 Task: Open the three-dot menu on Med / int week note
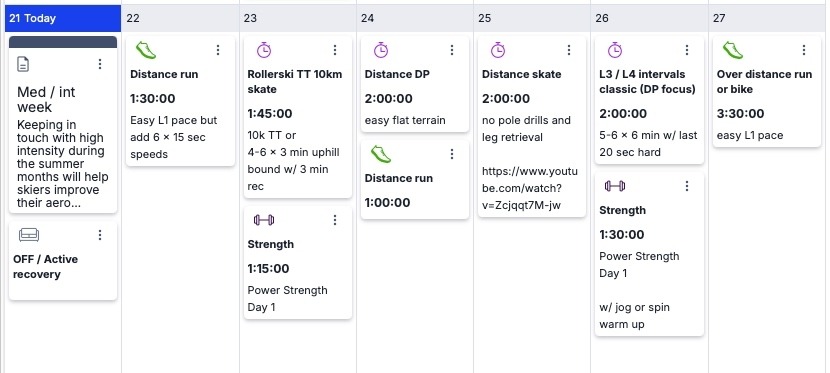(x=100, y=64)
